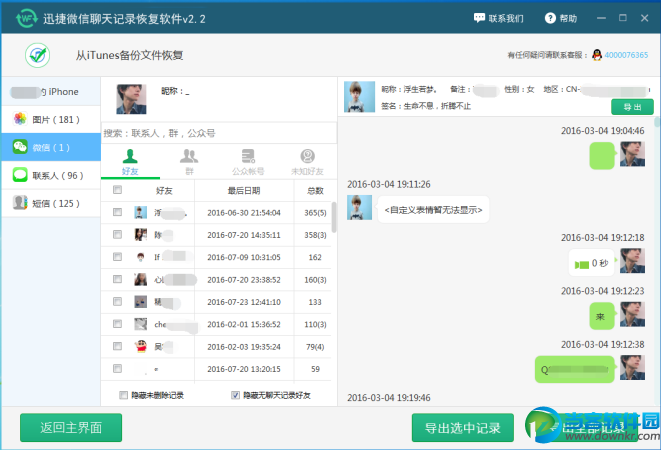Click sender avatar at 2016-03-04 19:04:46
661x450 pixels.
(632, 154)
